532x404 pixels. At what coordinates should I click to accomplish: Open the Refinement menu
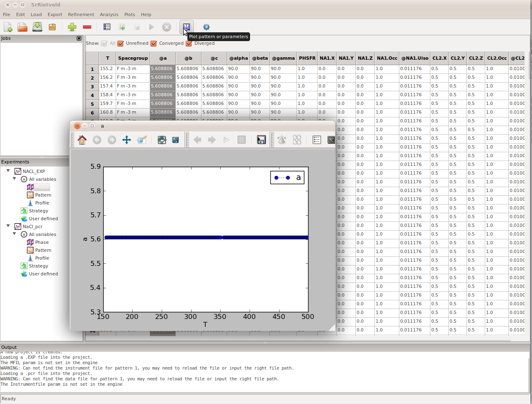(x=81, y=15)
